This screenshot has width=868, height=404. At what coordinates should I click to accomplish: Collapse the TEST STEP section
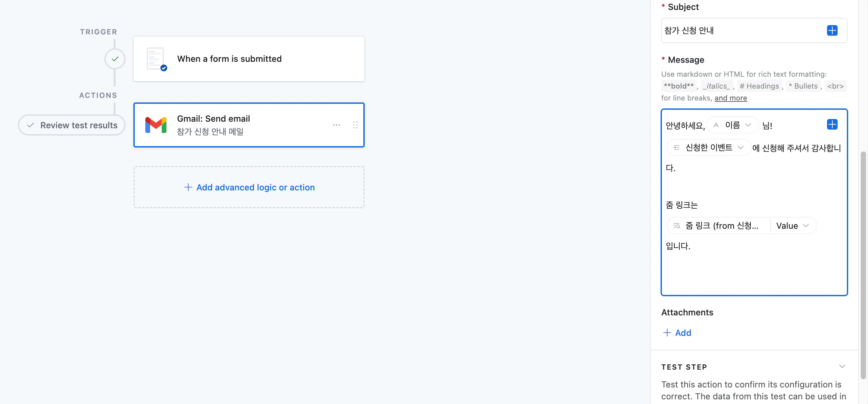click(x=842, y=366)
